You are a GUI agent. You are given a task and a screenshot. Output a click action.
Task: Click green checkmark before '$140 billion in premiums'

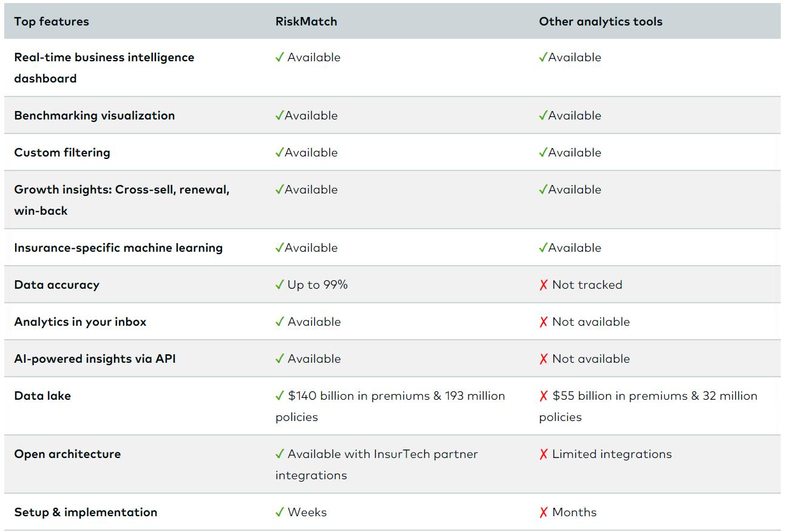[x=280, y=396]
